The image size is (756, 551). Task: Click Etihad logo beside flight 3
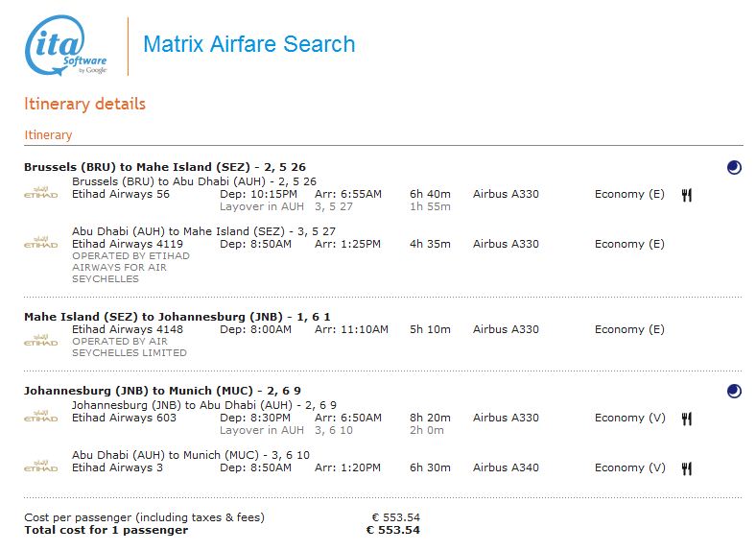click(x=40, y=467)
